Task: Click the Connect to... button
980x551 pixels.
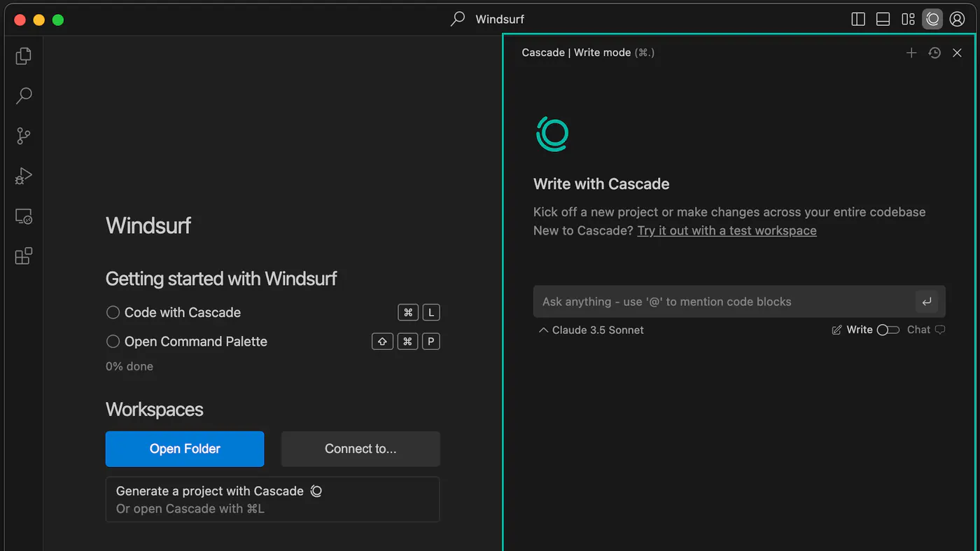Action: click(360, 449)
